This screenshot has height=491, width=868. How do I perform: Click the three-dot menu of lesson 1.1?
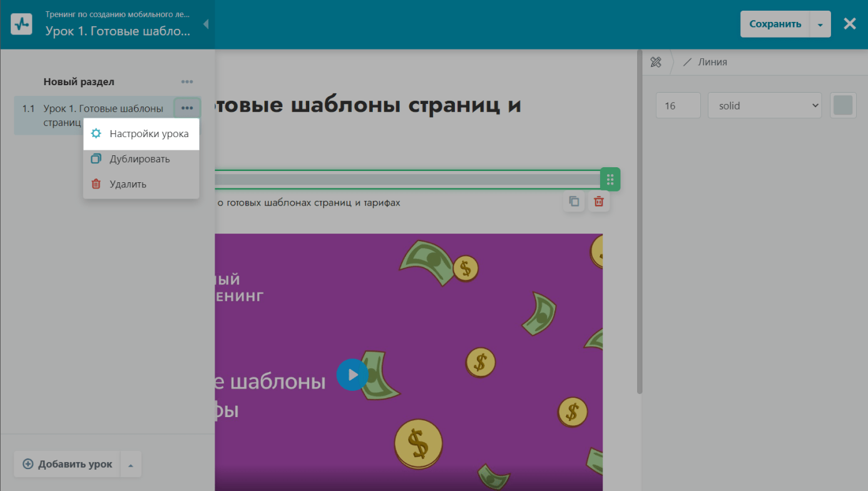(187, 108)
